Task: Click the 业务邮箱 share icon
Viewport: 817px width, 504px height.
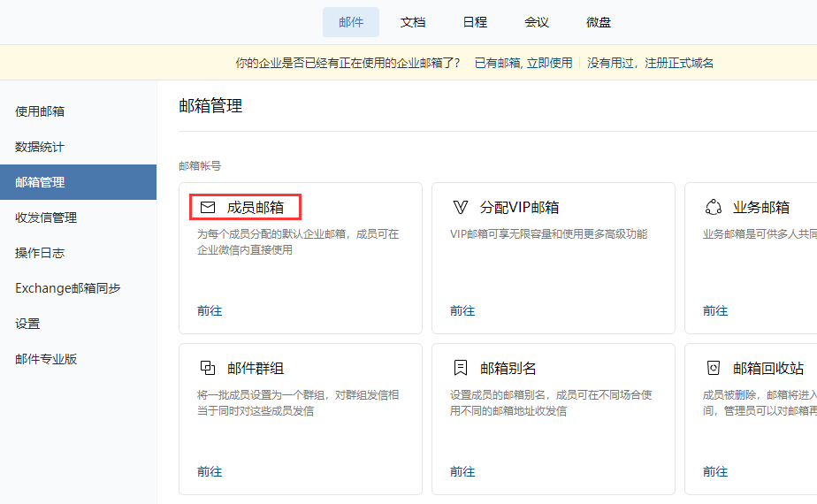Action: pyautogui.click(x=714, y=208)
